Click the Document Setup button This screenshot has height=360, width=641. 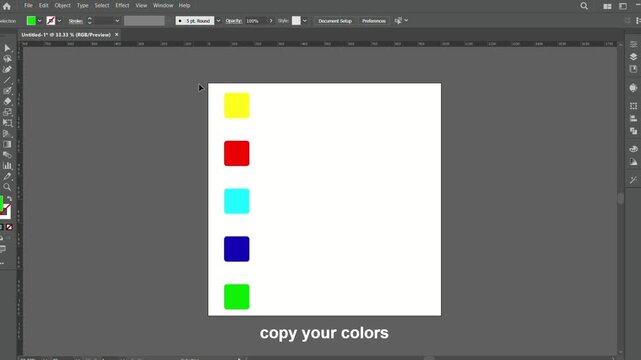pyautogui.click(x=335, y=21)
